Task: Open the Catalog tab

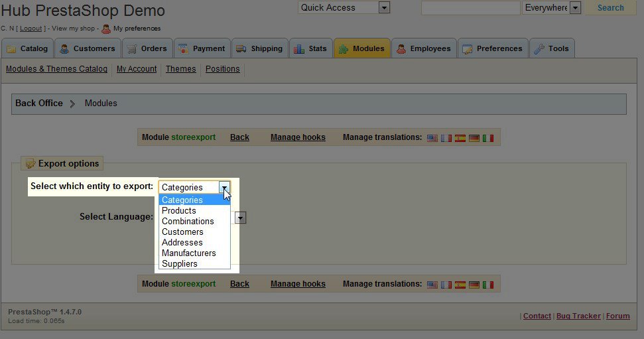Action: (27, 48)
